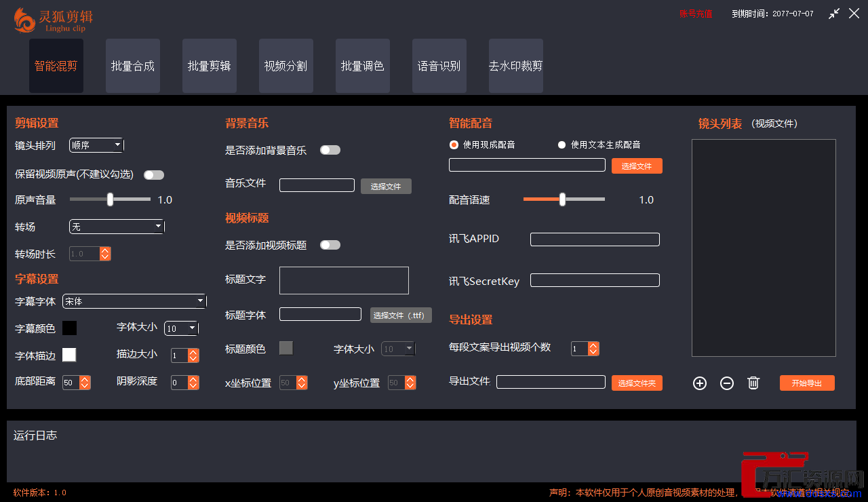This screenshot has height=502, width=868.
Task: Click 选择文件夹 for export path
Action: click(x=637, y=383)
